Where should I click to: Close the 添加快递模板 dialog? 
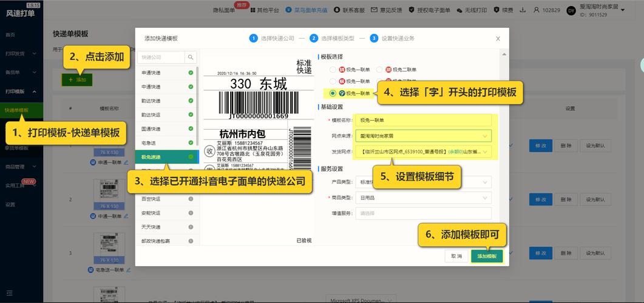pyautogui.click(x=498, y=39)
